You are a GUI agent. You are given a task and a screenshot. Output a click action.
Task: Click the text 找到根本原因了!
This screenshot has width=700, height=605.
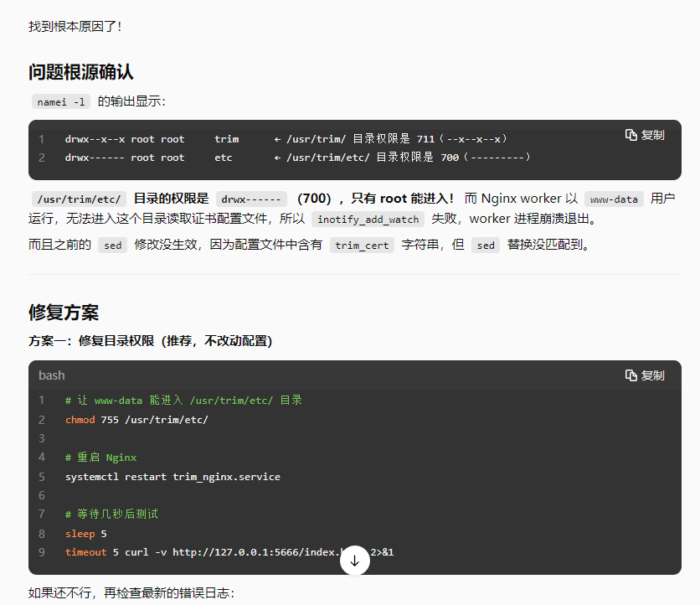click(75, 26)
